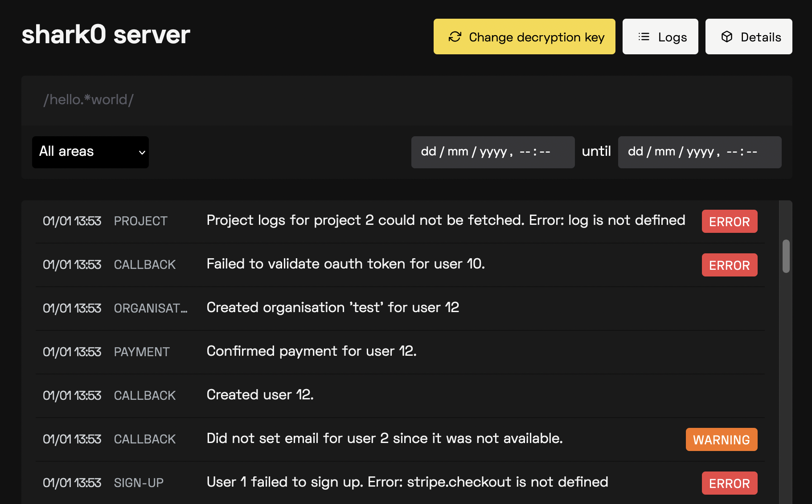
Task: Set the start date-time filter field
Action: (x=492, y=152)
